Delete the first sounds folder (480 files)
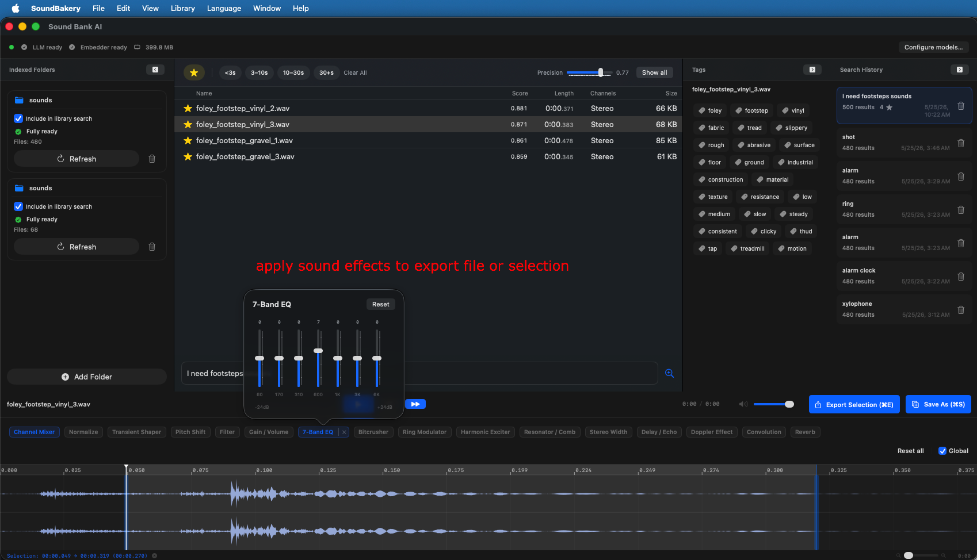 (152, 159)
